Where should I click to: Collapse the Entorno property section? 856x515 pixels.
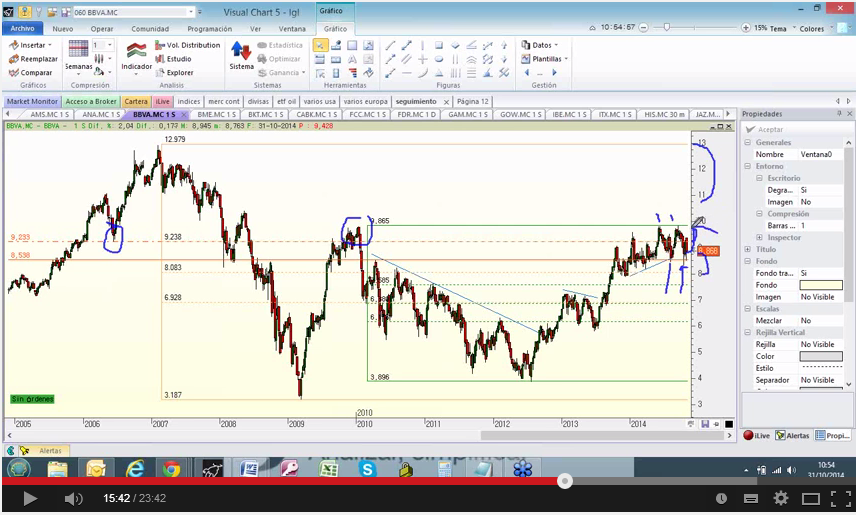point(747,166)
